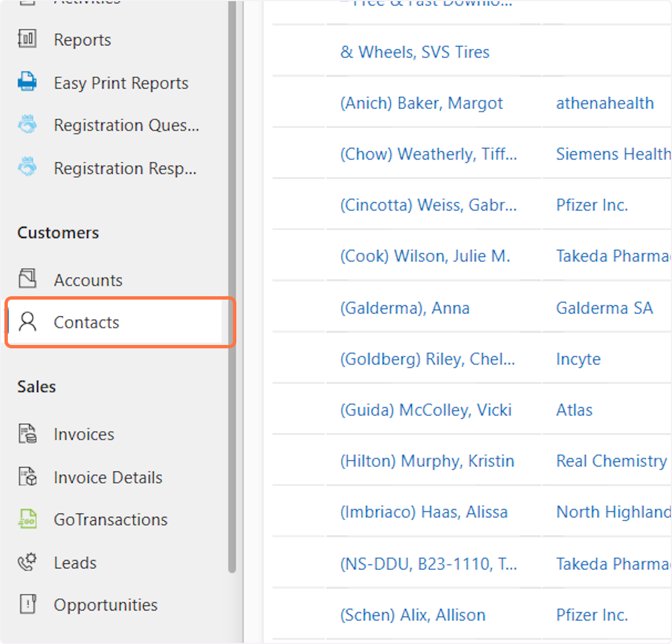Open contact & Wheels, SVS Tires
672x644 pixels.
(415, 52)
